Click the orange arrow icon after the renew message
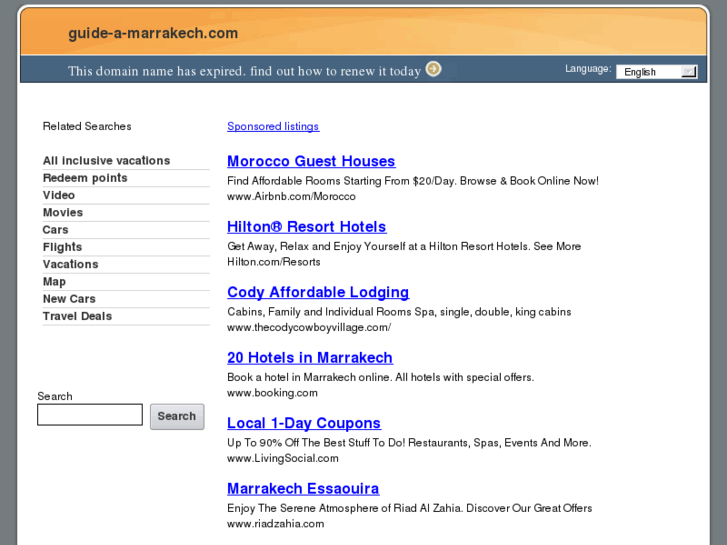 tap(434, 69)
